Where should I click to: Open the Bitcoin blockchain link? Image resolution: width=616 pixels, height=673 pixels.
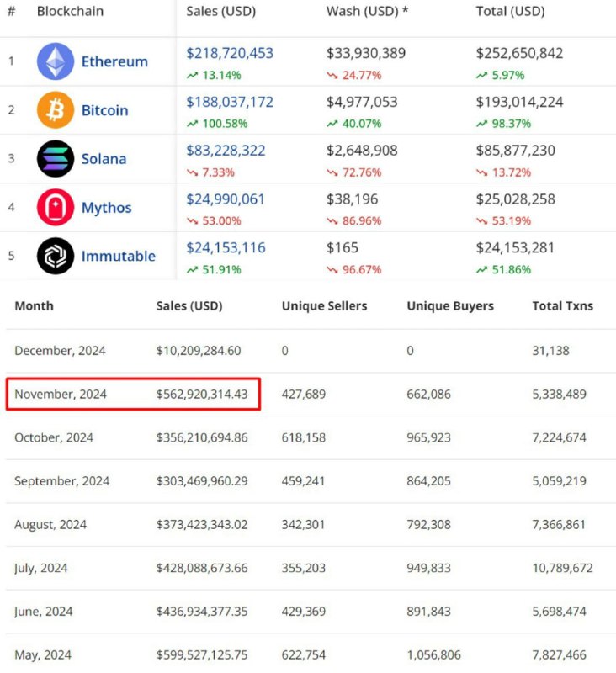(x=104, y=110)
